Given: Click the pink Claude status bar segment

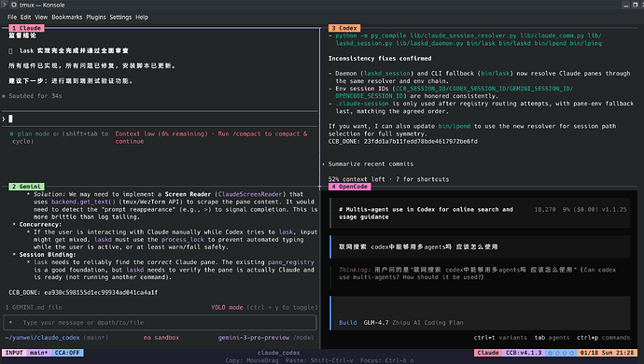Looking at the screenshot, I should pos(488,353).
